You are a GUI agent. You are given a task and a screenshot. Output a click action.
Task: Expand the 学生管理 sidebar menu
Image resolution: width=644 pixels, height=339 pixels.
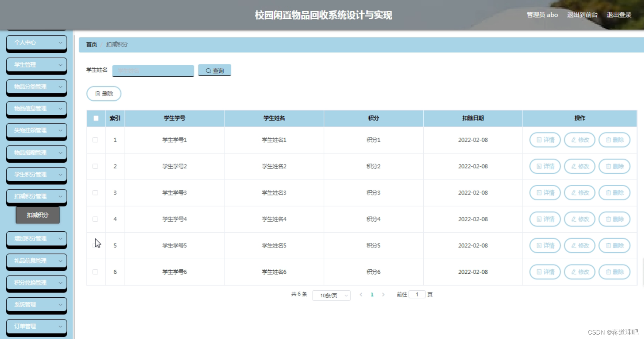(x=36, y=65)
